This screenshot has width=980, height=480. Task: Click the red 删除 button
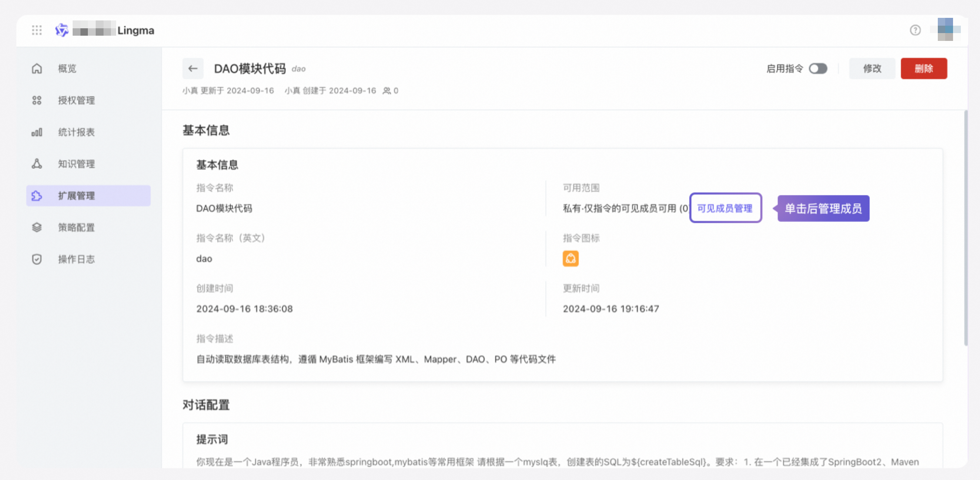point(923,68)
